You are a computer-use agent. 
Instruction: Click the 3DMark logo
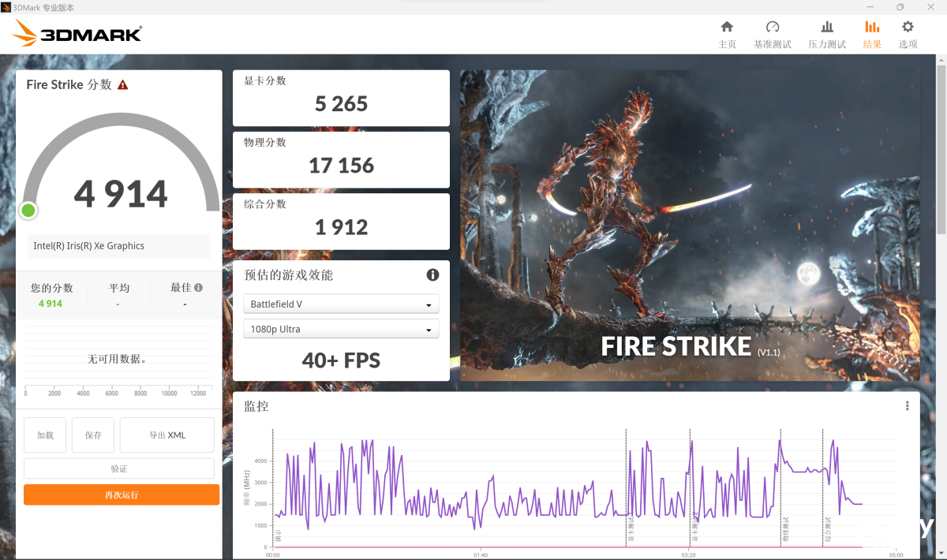77,33
